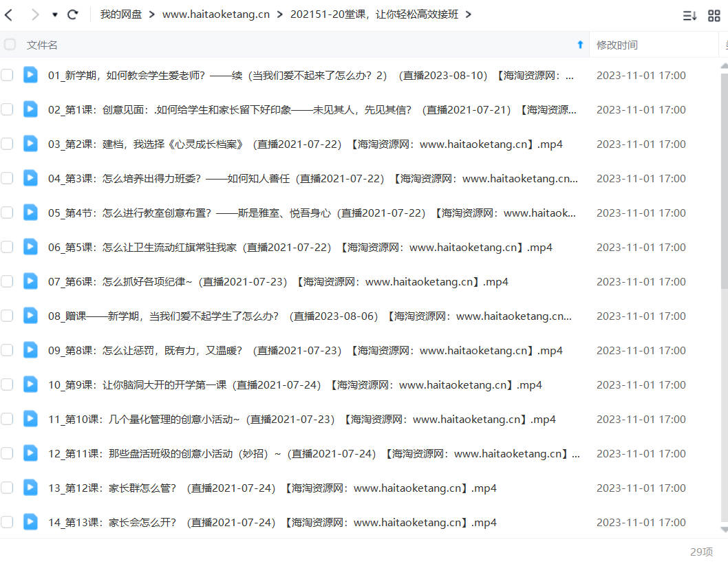Open the sort order menu icon

pos(689,16)
